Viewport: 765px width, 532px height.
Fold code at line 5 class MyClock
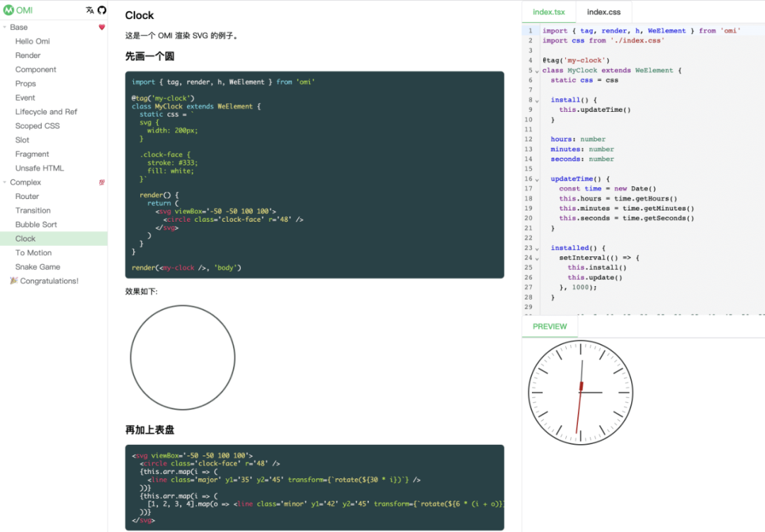click(x=537, y=72)
